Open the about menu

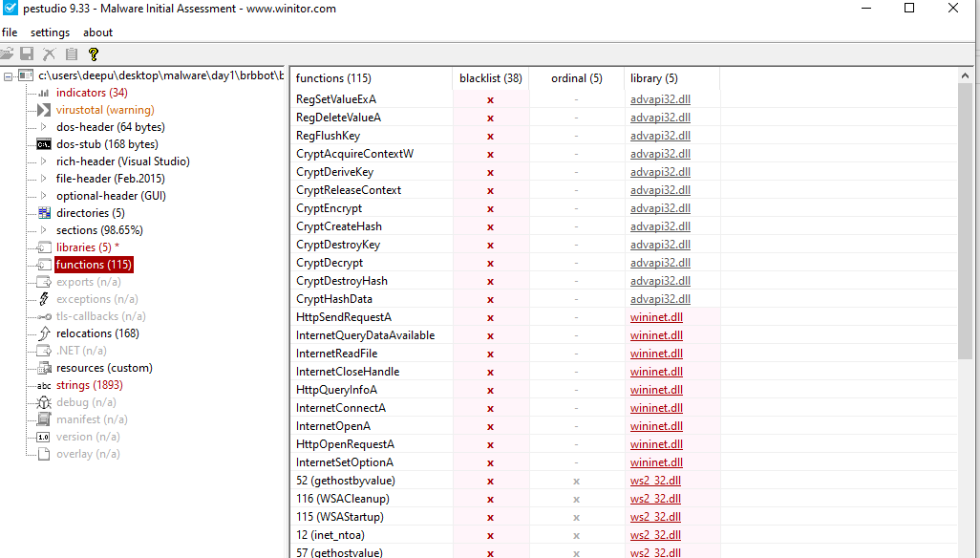point(96,32)
